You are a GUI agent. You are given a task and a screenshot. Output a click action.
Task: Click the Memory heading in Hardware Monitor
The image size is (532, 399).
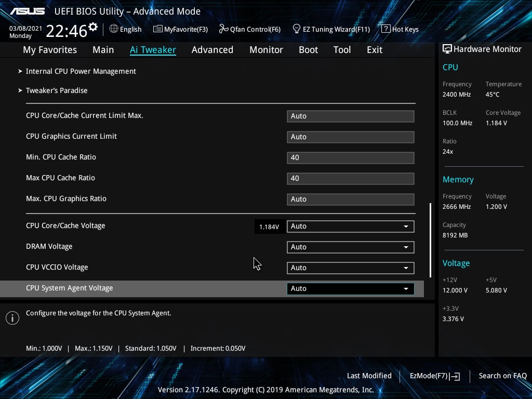click(x=458, y=179)
